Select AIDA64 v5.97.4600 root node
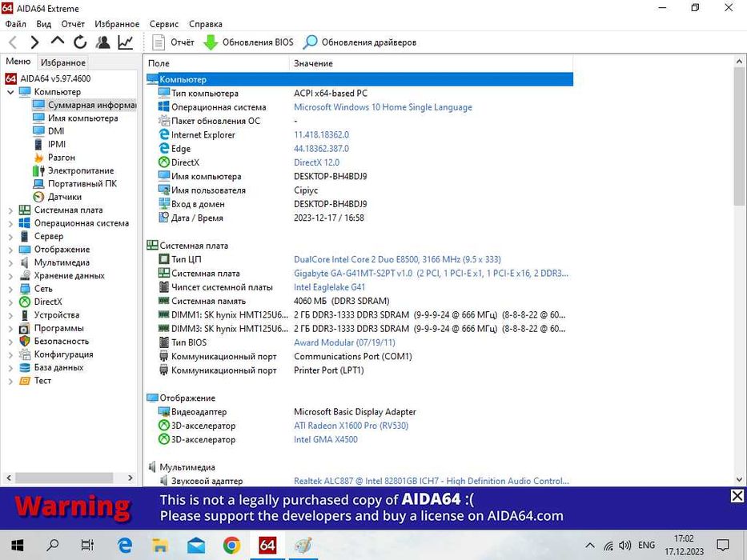The image size is (747, 560). click(x=48, y=78)
